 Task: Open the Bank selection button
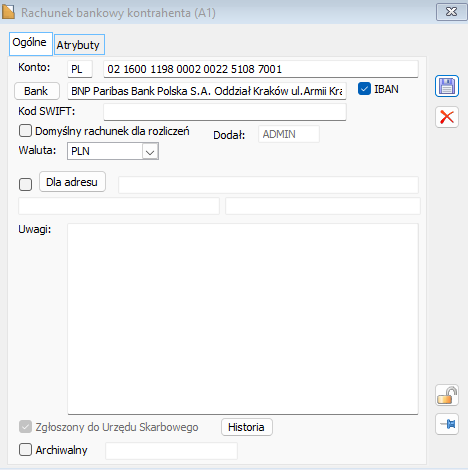pos(37,91)
